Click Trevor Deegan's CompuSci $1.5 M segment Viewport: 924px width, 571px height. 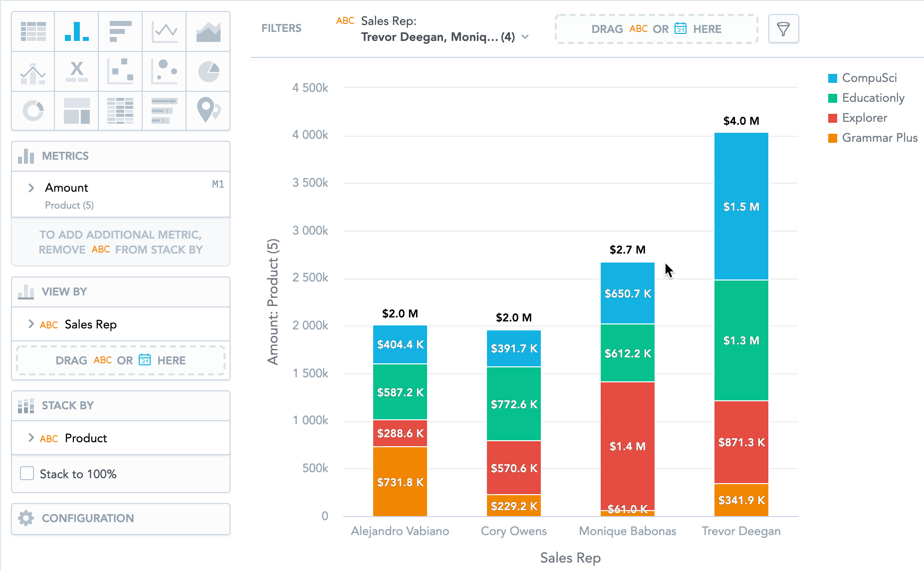click(741, 207)
